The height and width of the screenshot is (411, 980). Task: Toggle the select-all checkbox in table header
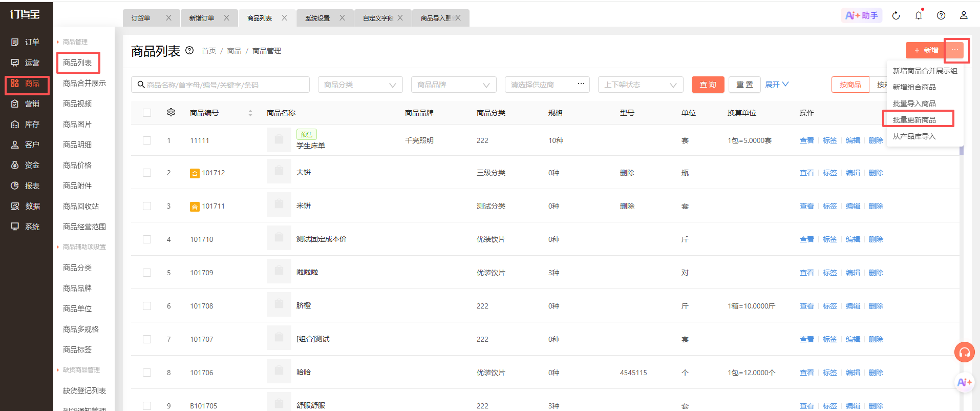coord(147,113)
